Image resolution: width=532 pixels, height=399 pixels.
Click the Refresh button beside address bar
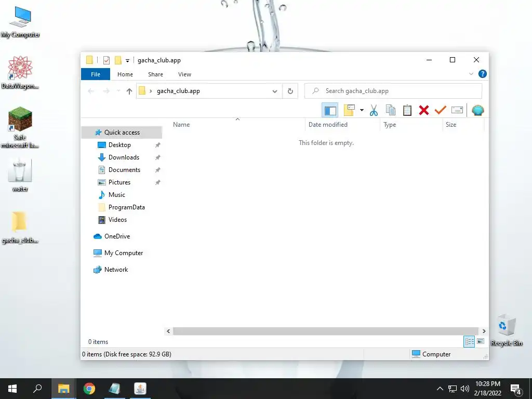click(x=290, y=91)
